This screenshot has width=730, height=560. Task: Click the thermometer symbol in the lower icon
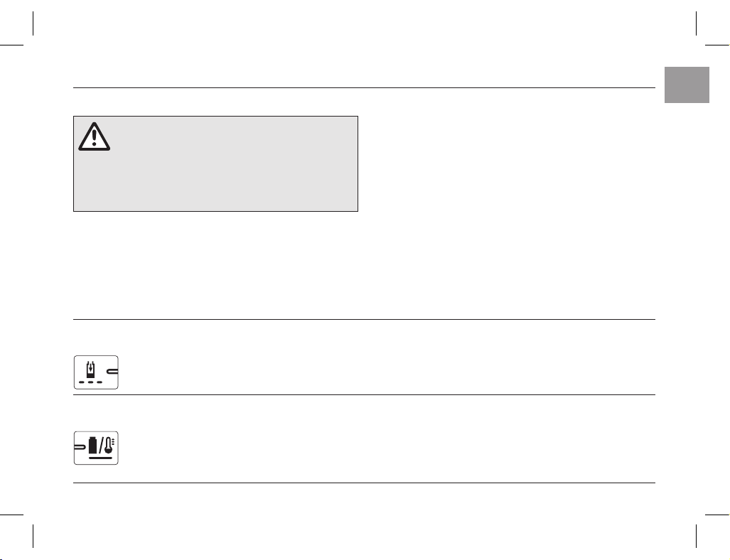click(x=109, y=446)
